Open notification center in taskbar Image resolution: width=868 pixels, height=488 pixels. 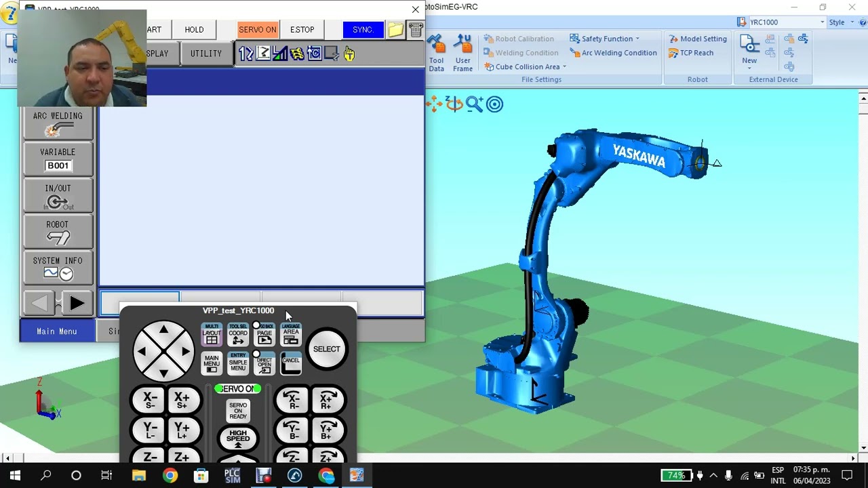point(848,476)
